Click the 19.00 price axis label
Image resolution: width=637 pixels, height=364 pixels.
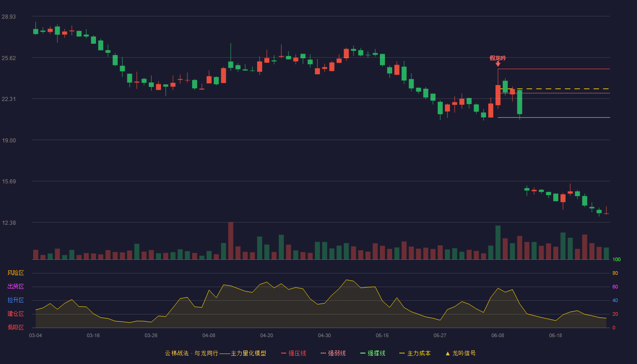[x=9, y=140]
